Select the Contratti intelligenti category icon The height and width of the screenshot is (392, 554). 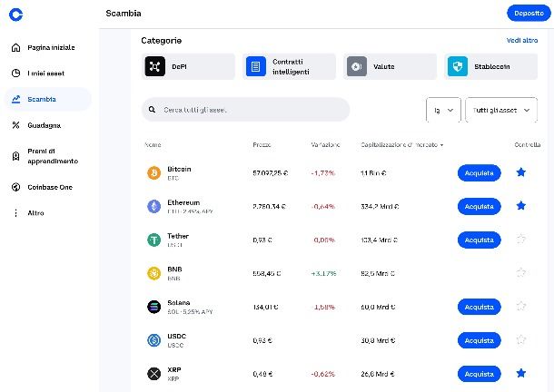click(x=256, y=66)
